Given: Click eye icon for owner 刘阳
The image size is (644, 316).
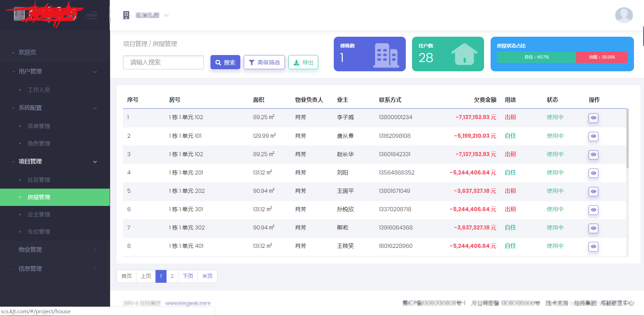Looking at the screenshot, I should tap(593, 173).
